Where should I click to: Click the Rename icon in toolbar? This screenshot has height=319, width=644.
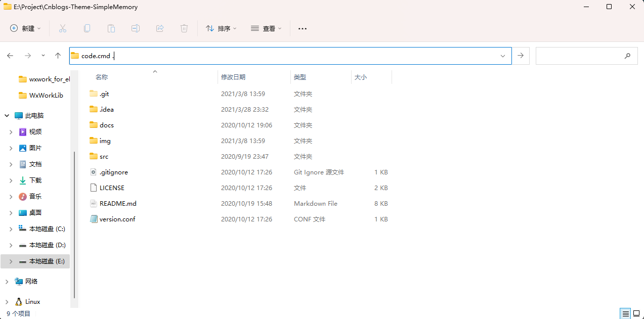[x=136, y=29]
